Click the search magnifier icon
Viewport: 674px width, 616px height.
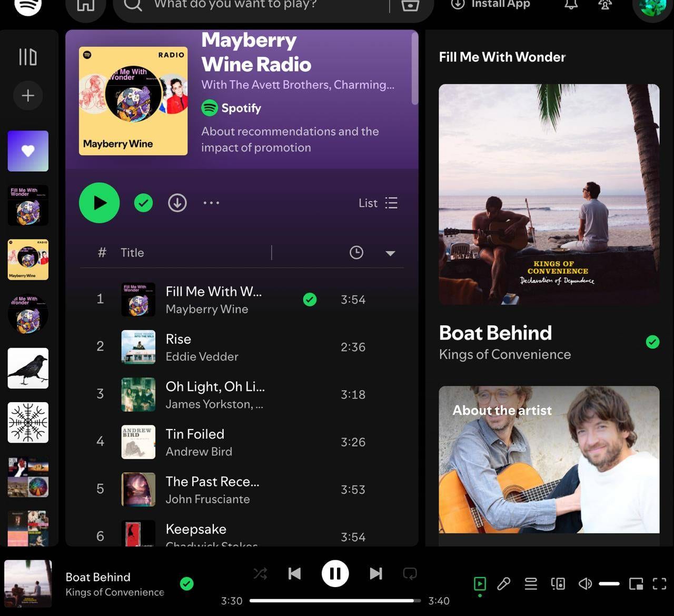click(x=133, y=5)
